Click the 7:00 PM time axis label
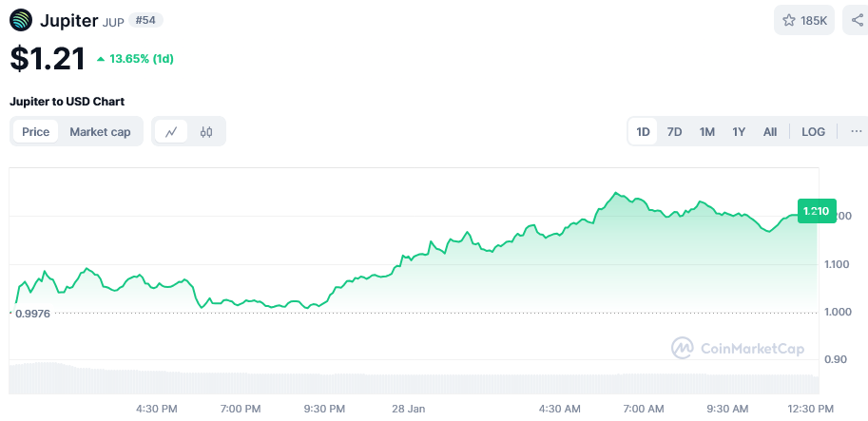Screen dimensions: 868x421 [241, 409]
